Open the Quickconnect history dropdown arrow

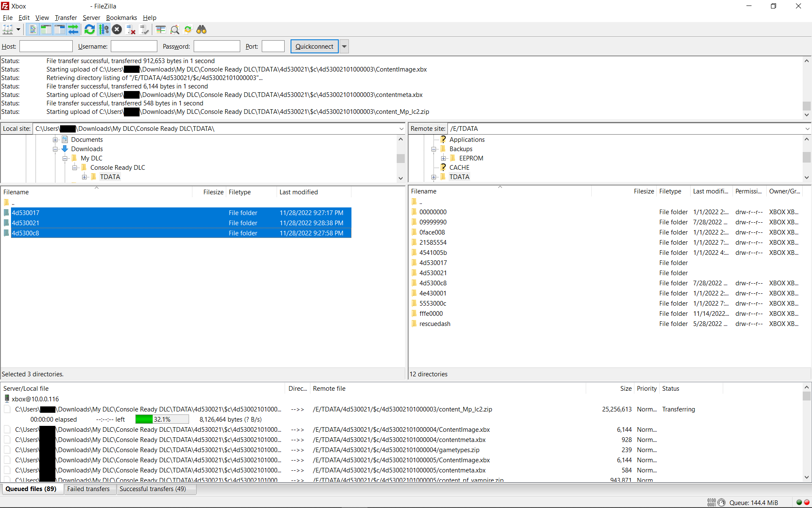(x=344, y=47)
